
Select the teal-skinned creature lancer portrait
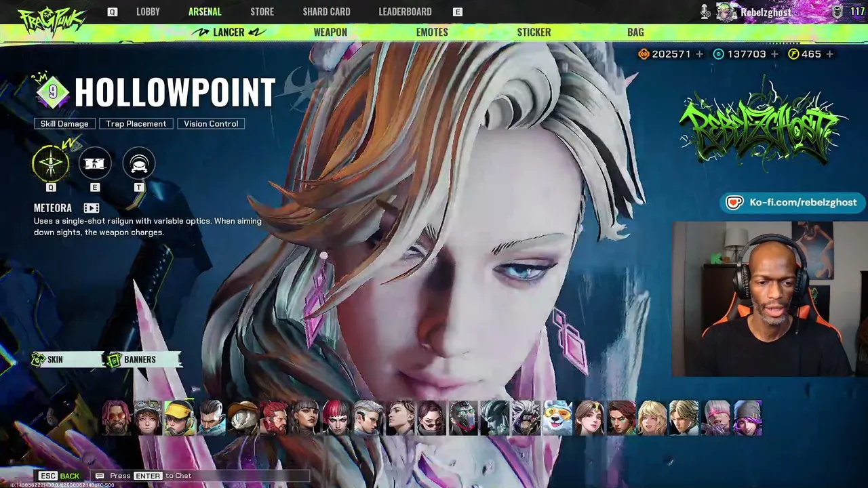point(494,418)
